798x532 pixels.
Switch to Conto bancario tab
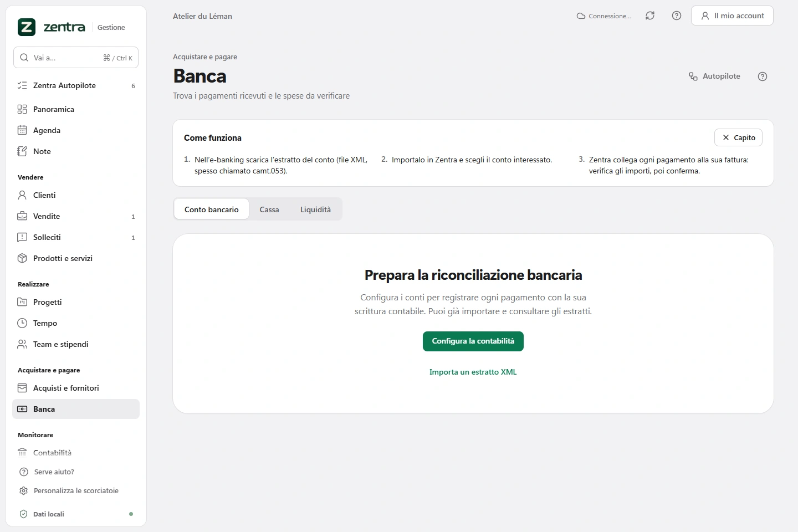pyautogui.click(x=212, y=209)
